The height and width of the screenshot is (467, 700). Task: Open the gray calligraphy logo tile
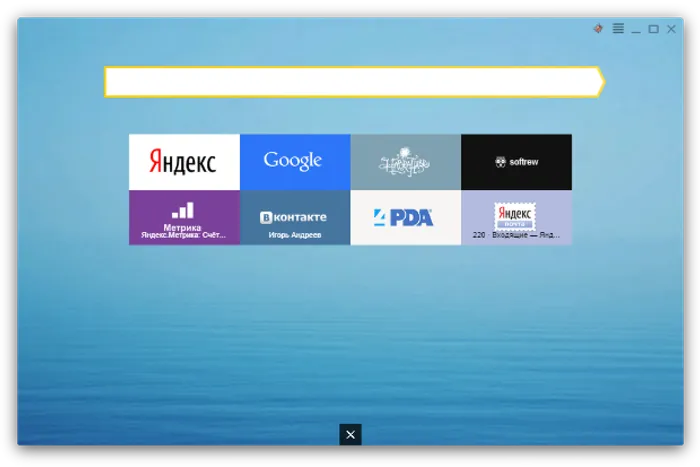(x=406, y=162)
